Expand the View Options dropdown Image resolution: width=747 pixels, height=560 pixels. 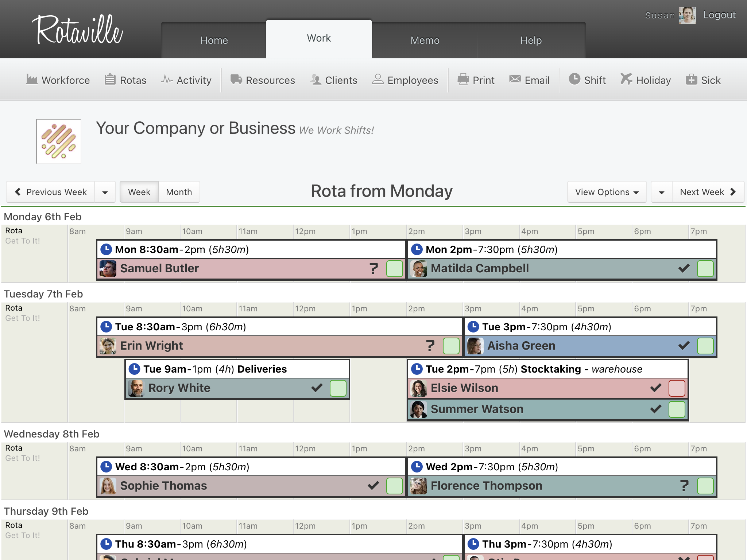coord(607,192)
